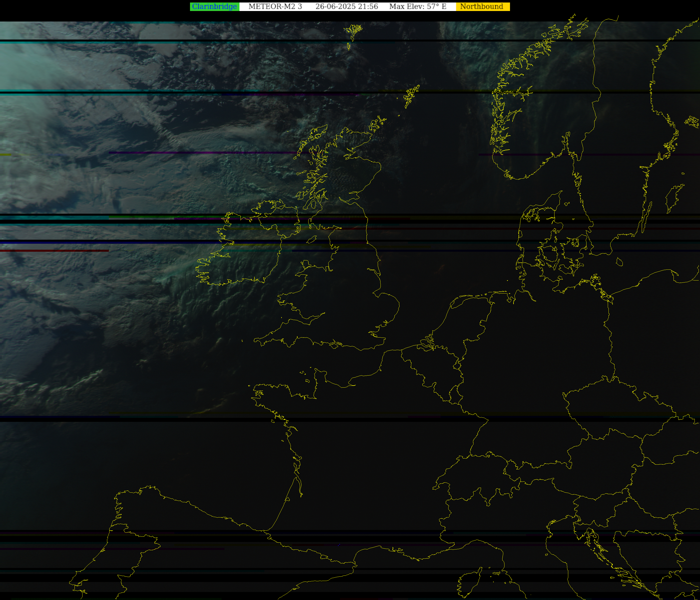Viewport: 700px width, 600px height.
Task: Click the 26-06-2025 21:56 timestamp
Action: 346,7
